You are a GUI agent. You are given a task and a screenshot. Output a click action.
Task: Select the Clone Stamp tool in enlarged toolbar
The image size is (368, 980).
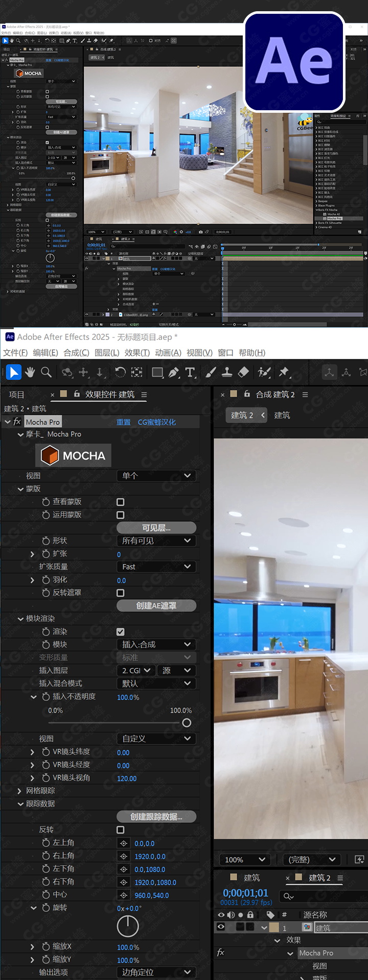(x=227, y=373)
